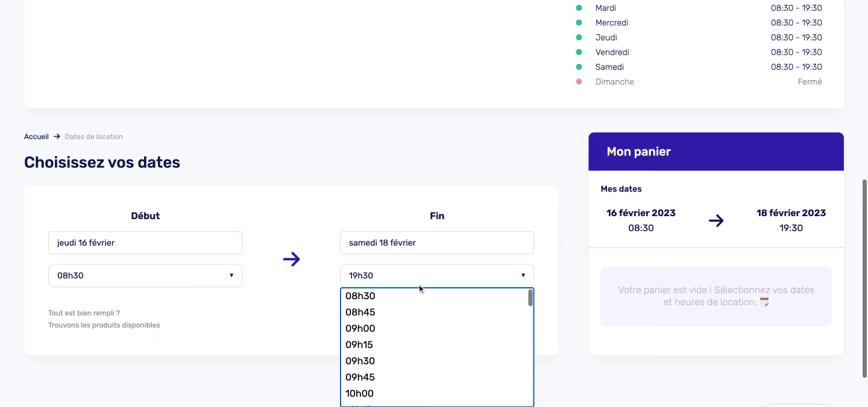Image resolution: width=868 pixels, height=407 pixels.
Task: Click the breadcrumb arrow icon after Accueil
Action: (x=57, y=137)
